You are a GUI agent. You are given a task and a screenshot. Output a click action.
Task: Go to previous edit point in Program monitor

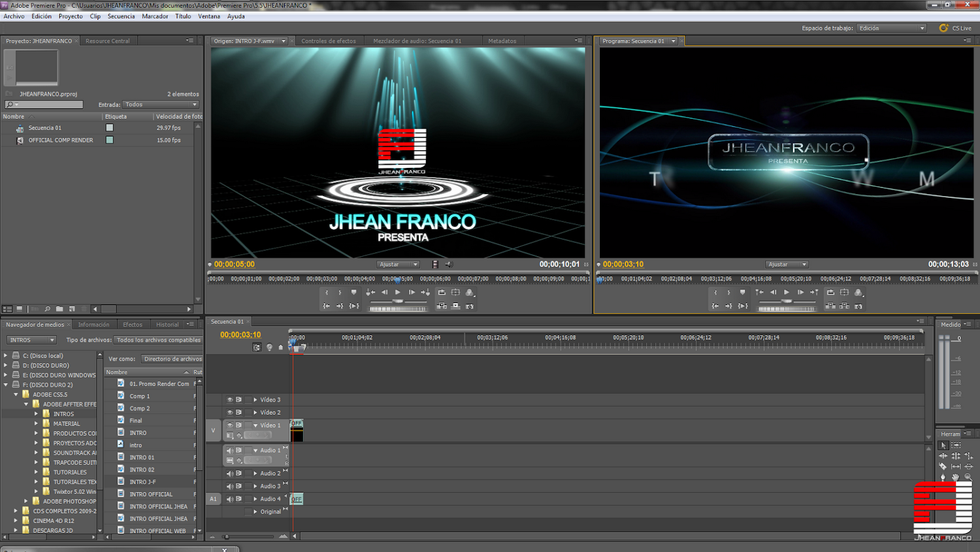[759, 292]
